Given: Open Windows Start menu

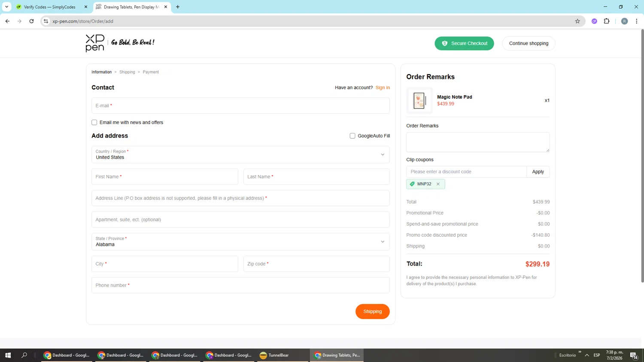Looking at the screenshot, I should (x=8, y=355).
